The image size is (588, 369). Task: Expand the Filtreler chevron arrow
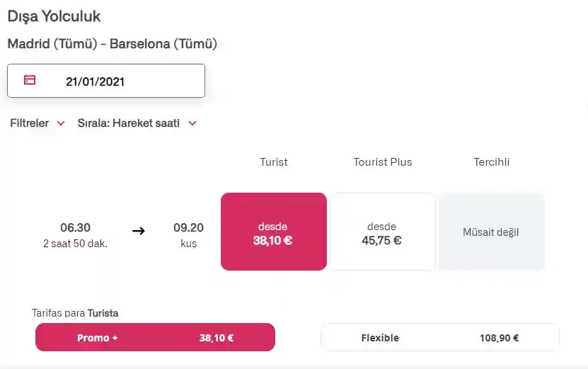coord(61,123)
